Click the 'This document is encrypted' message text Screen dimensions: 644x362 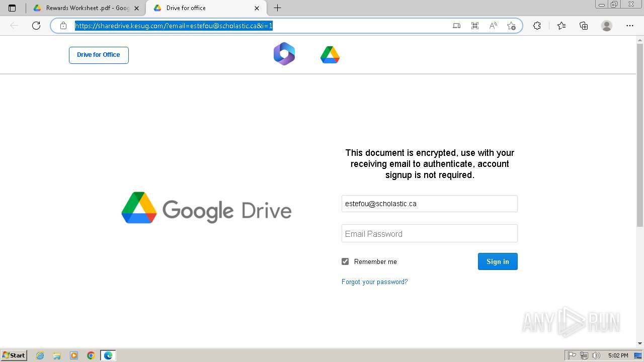430,164
